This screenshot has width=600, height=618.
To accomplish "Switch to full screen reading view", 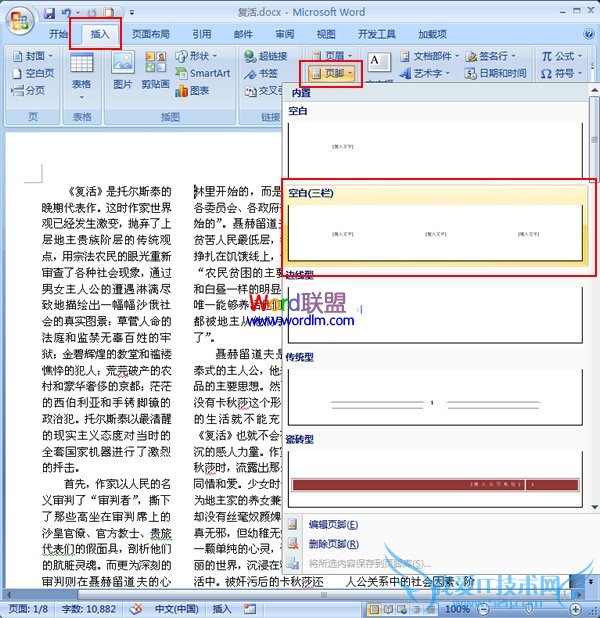I will click(388, 609).
